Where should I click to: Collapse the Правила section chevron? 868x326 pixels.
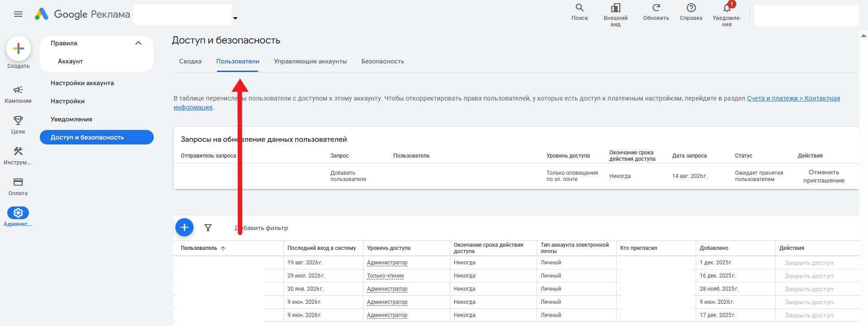coord(138,43)
